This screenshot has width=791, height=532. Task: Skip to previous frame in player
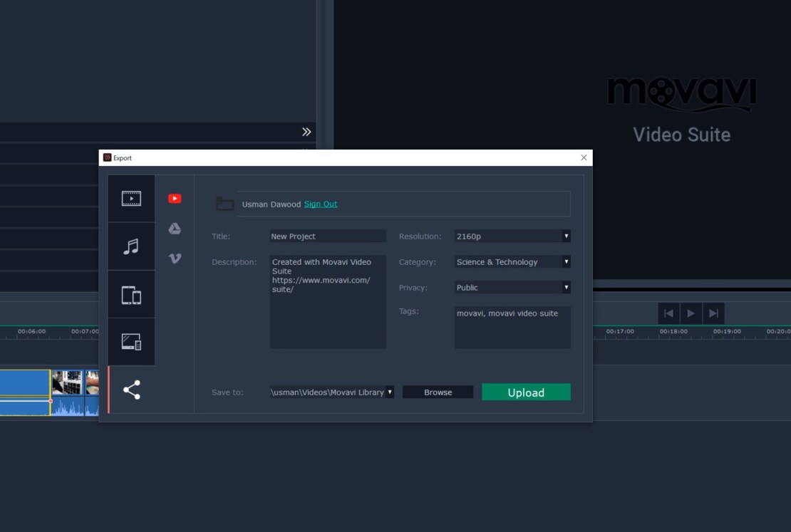(x=668, y=313)
